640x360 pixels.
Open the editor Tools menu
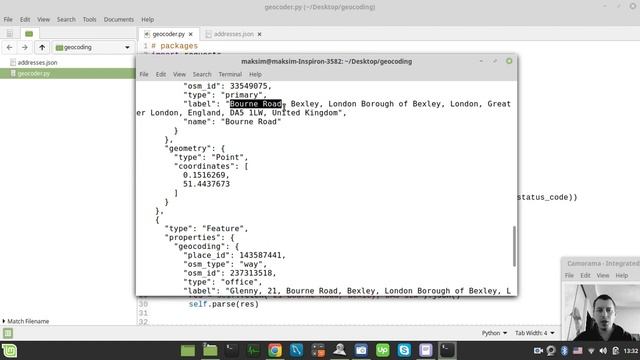pos(89,20)
